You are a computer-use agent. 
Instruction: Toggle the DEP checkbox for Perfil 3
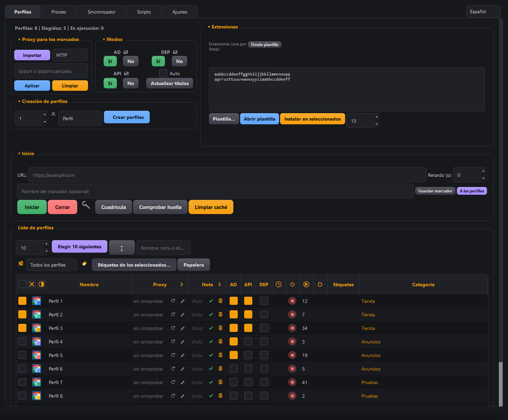point(264,328)
